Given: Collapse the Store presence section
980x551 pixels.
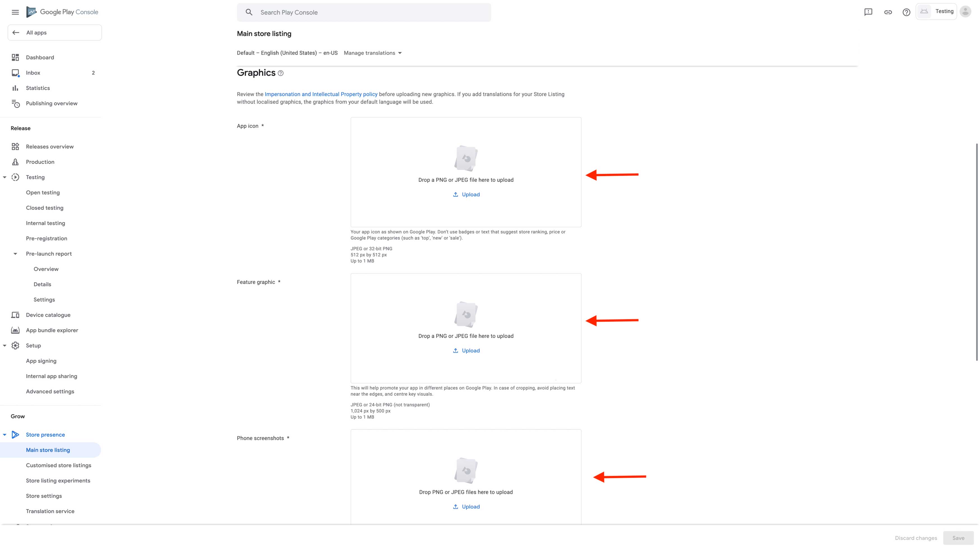Looking at the screenshot, I should pos(4,435).
